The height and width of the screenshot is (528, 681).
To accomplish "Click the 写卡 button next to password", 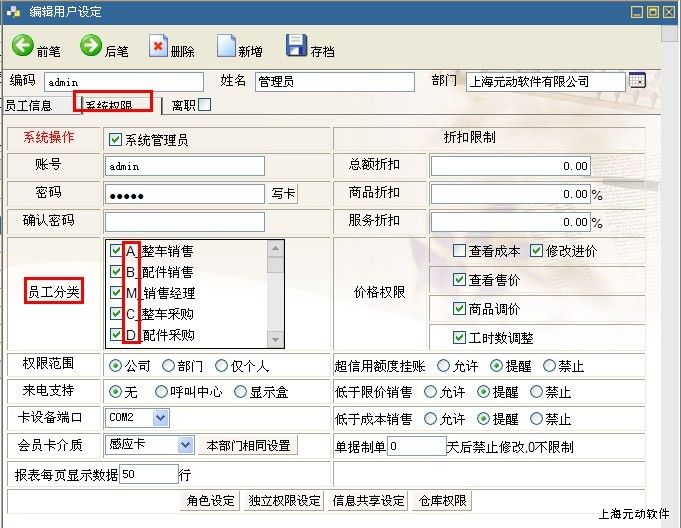I will coord(283,194).
